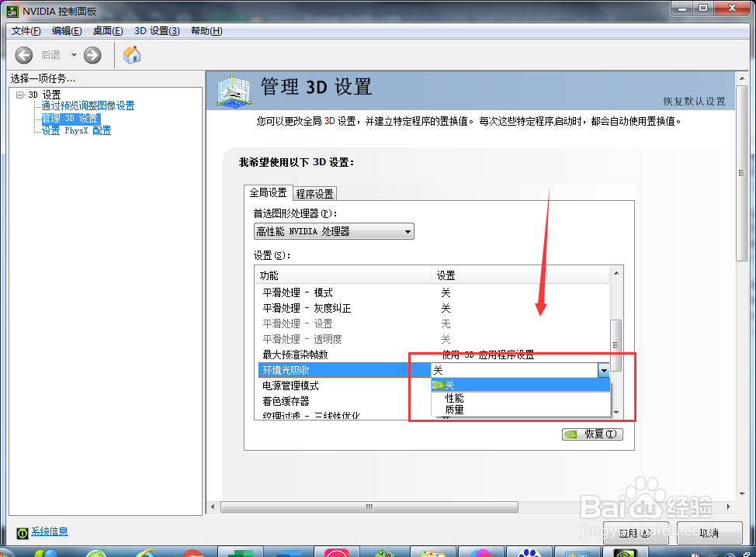Toggle the 环境光吸收 dropdown arrow
The width and height of the screenshot is (756, 557).
pyautogui.click(x=604, y=371)
